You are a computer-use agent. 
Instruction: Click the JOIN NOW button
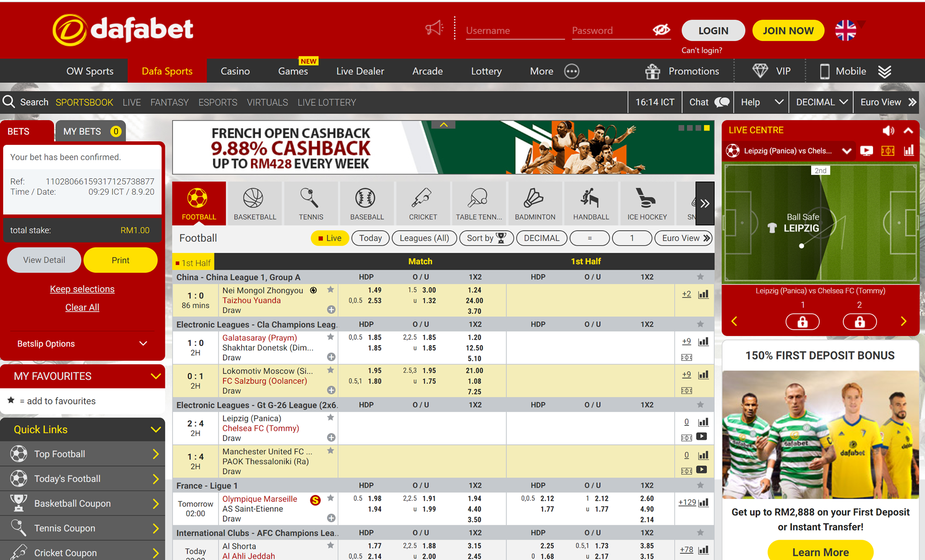click(x=788, y=30)
